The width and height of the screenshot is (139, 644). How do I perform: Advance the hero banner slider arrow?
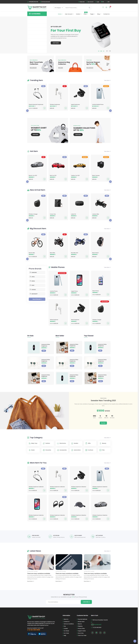pyautogui.click(x=110, y=51)
